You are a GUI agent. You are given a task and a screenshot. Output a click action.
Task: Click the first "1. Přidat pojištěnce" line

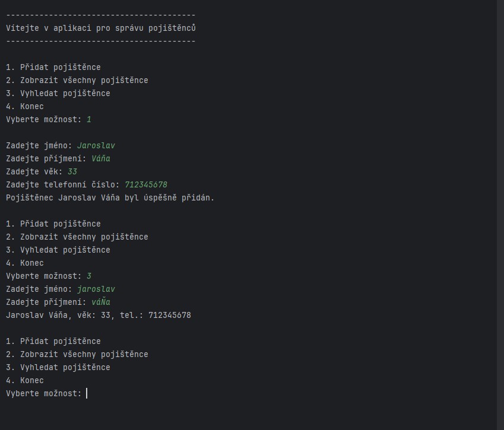53,67
